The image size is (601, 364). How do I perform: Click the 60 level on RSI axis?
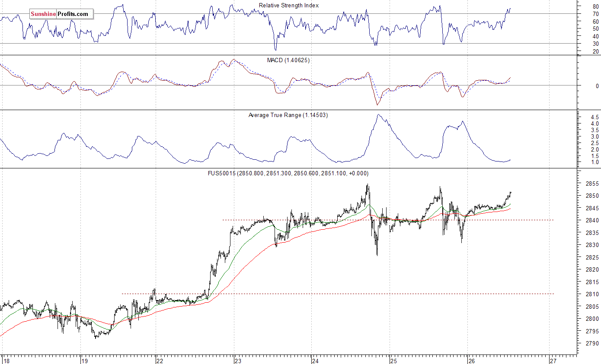(x=595, y=22)
